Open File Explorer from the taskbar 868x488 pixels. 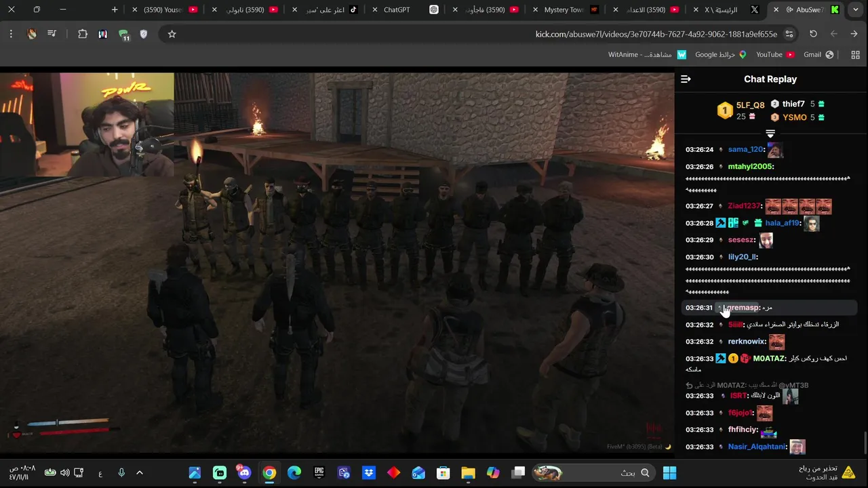468,472
